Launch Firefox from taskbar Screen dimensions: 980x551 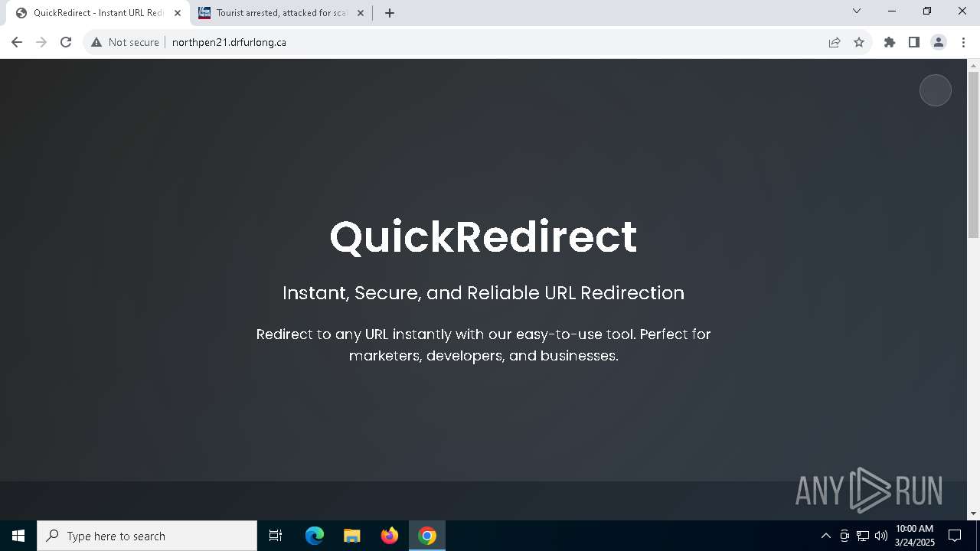pyautogui.click(x=390, y=536)
